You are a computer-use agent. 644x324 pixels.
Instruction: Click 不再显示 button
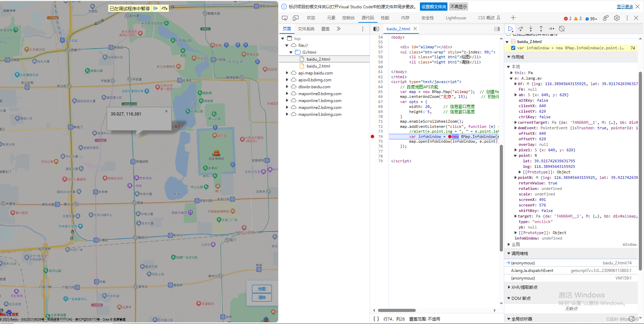click(x=458, y=7)
